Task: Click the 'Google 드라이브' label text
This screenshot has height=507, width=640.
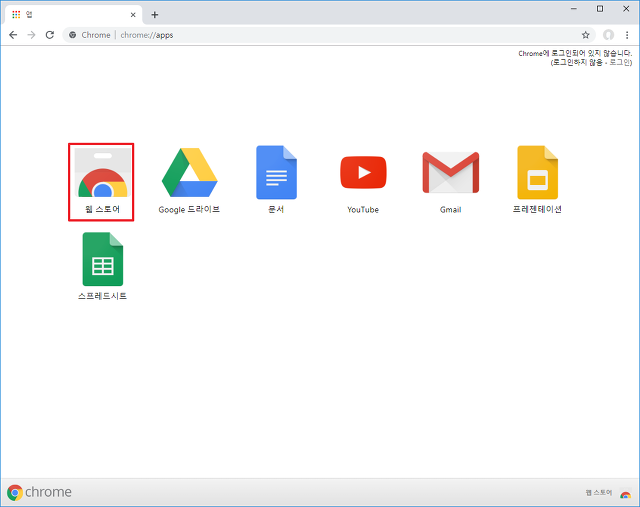Action: [189, 209]
